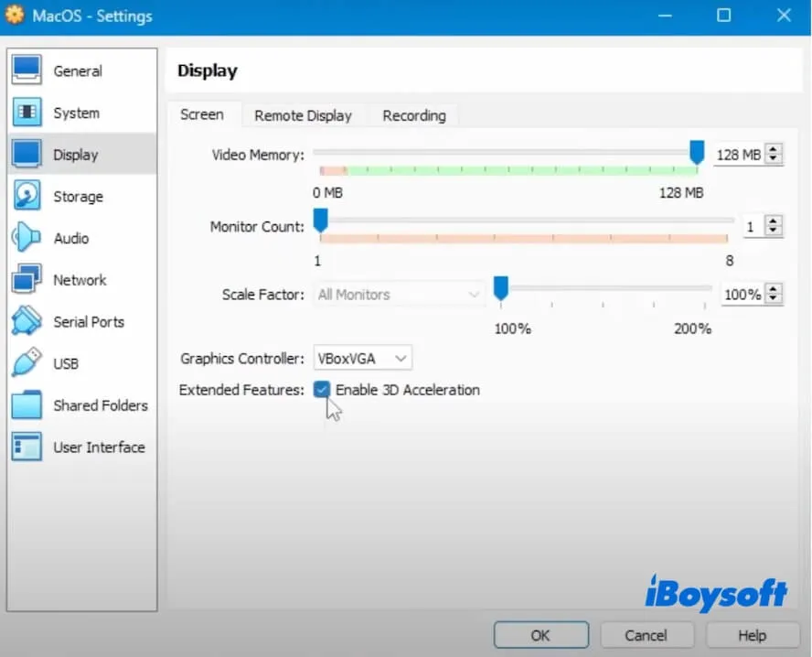
Task: Uncheck Enable 3D Acceleration checkbox
Action: coord(322,390)
